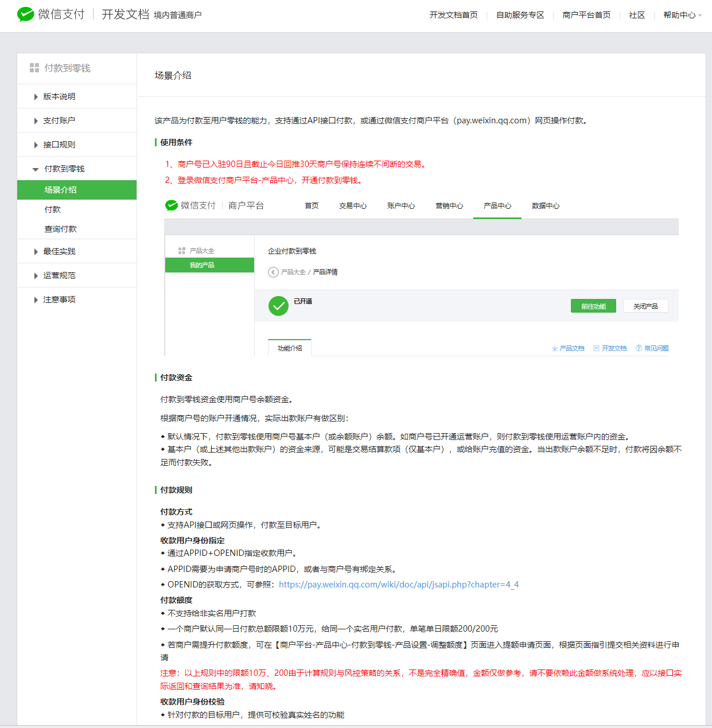Click the 付款方式 subheading

176,512
